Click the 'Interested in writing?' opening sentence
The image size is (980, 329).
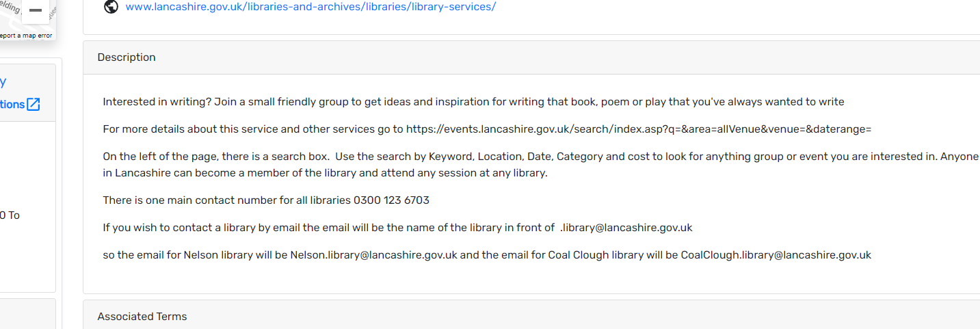(x=157, y=102)
